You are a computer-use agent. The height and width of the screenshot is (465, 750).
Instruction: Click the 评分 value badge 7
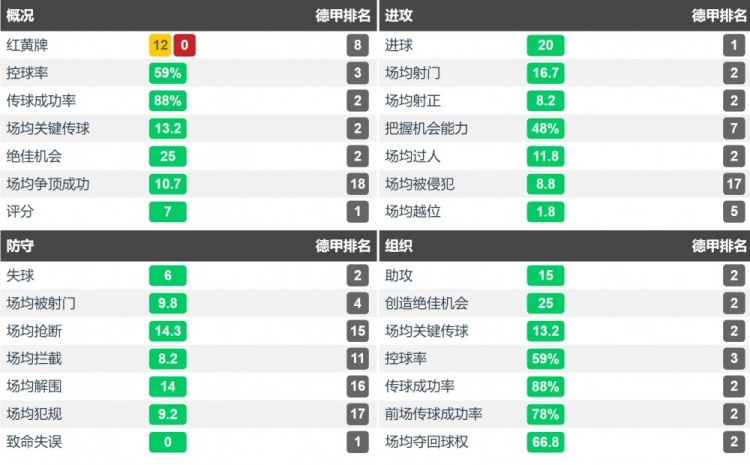167,211
